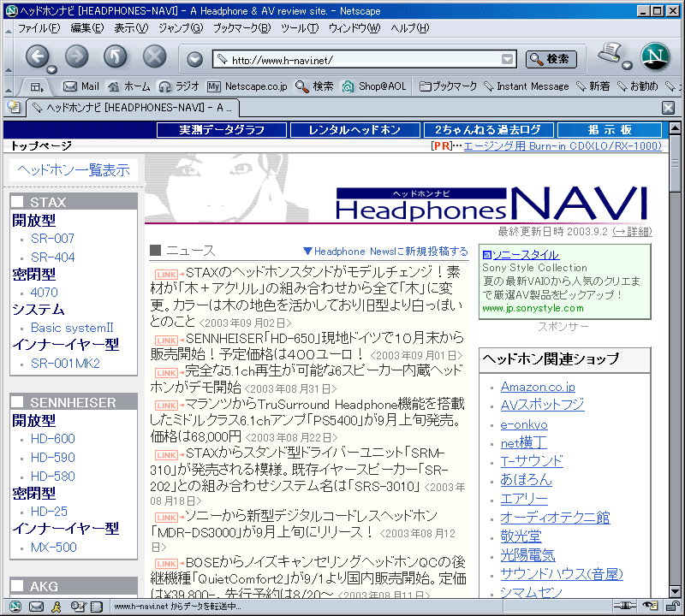Open the ヘルプ menu
This screenshot has width=685, height=616.
point(410,28)
